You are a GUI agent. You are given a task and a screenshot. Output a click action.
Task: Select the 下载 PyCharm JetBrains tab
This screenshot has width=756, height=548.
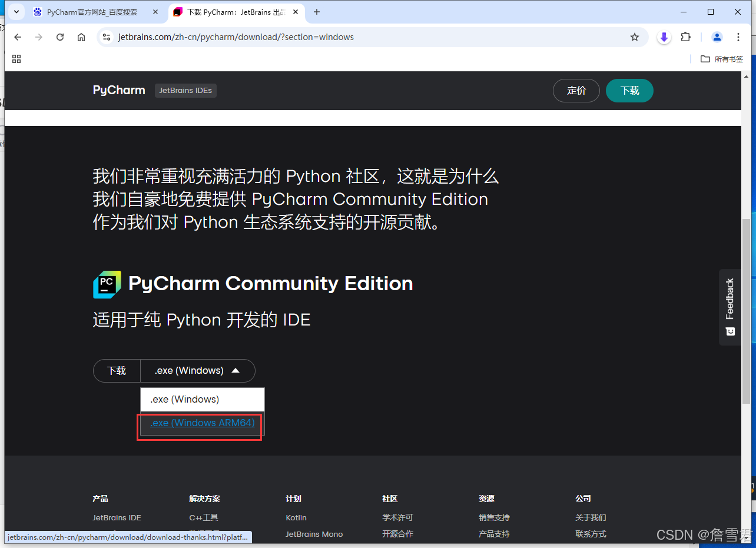(x=237, y=12)
